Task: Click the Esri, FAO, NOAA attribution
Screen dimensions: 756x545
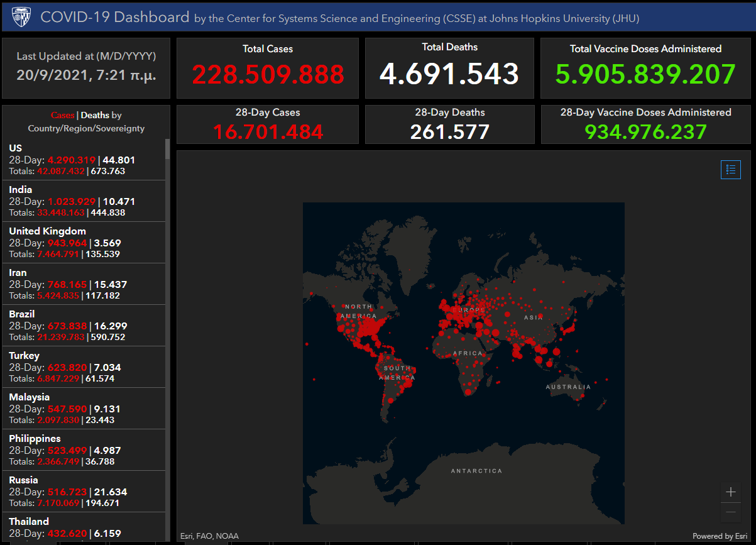Action: [209, 536]
